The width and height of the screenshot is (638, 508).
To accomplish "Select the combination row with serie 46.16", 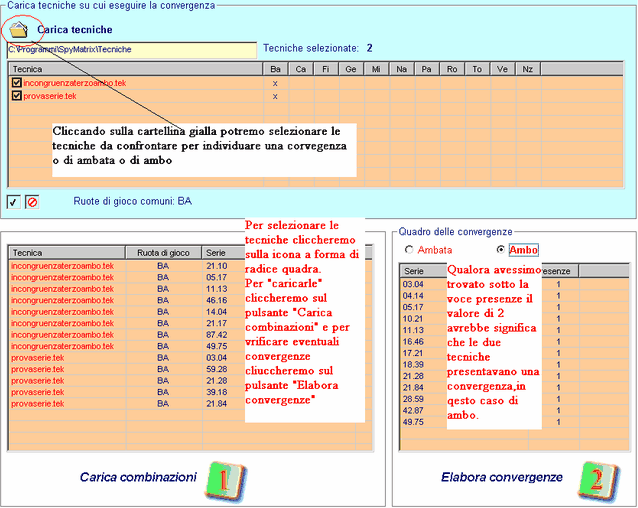I will [x=127, y=300].
